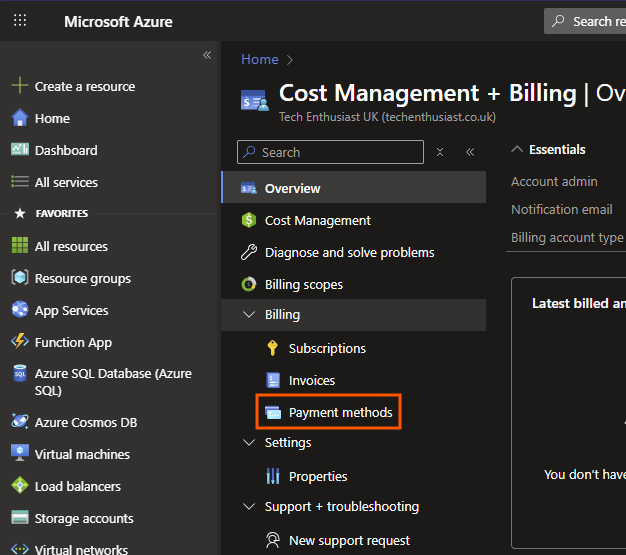
Task: Click the resource menu Search field
Action: [x=330, y=152]
